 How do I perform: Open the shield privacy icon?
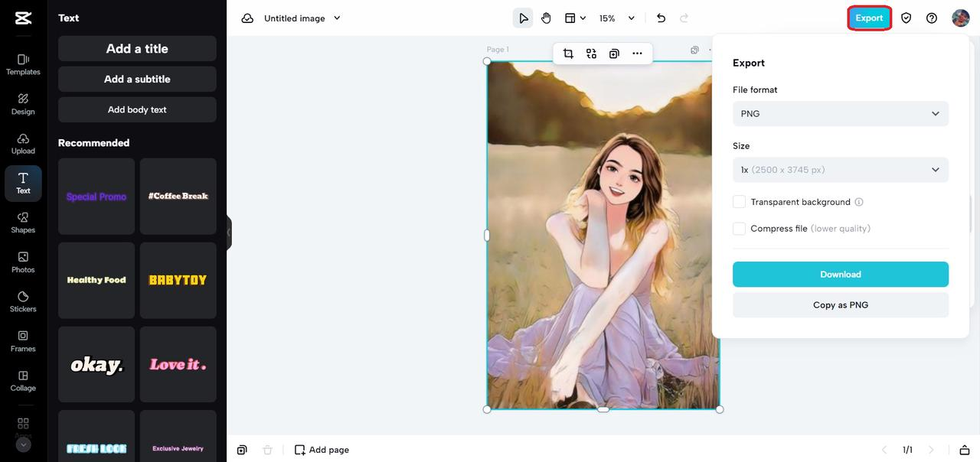click(906, 18)
